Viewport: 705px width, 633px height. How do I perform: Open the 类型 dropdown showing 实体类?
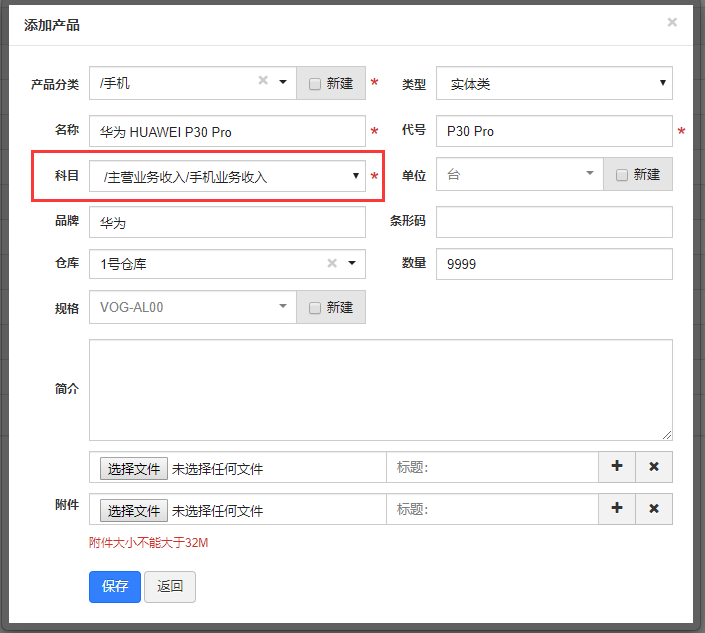554,83
